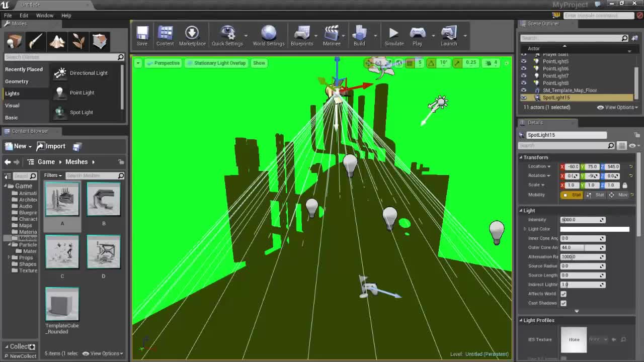This screenshot has width=644, height=362.
Task: Select the Geometry category tab
Action: [17, 81]
